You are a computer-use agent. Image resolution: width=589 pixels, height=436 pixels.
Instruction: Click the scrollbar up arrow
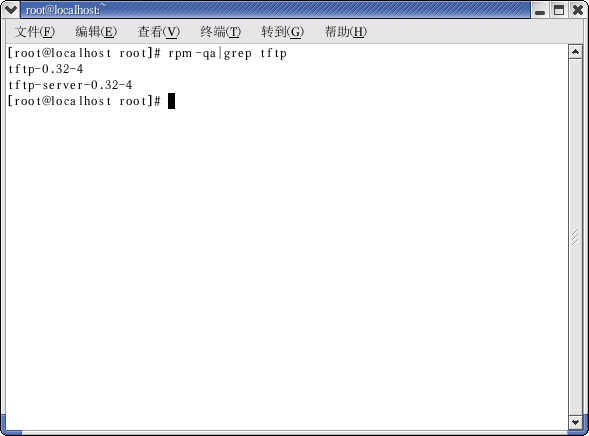(x=575, y=52)
